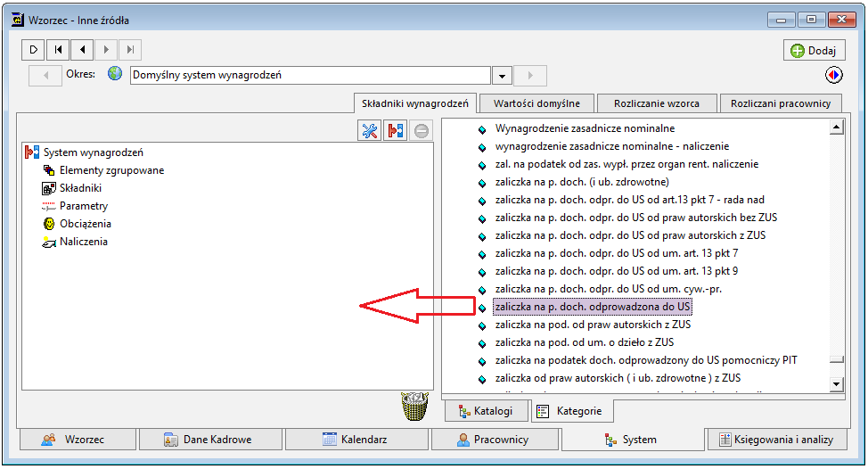This screenshot has width=868, height=469.
Task: Click the wrench tools icon
Action: 369,131
